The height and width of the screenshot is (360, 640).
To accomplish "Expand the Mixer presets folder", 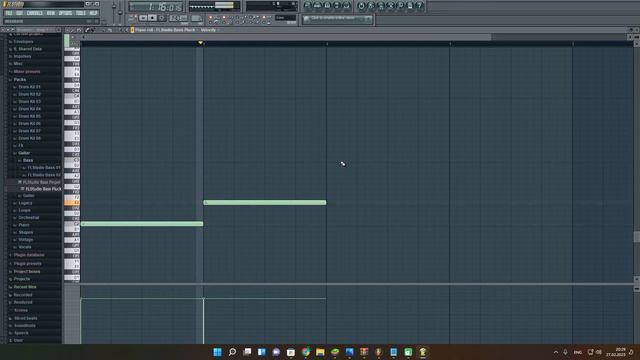I will point(27,71).
